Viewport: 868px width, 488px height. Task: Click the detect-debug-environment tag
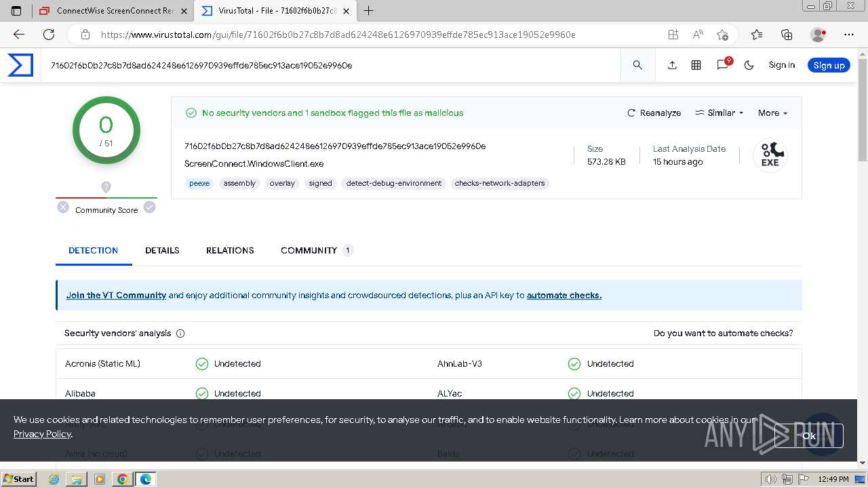[x=393, y=183]
